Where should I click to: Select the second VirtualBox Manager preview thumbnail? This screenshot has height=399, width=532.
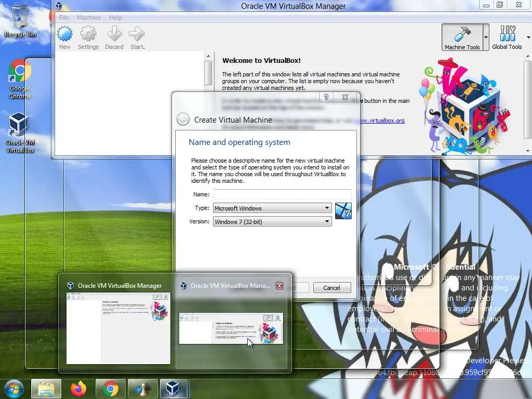[x=231, y=328]
